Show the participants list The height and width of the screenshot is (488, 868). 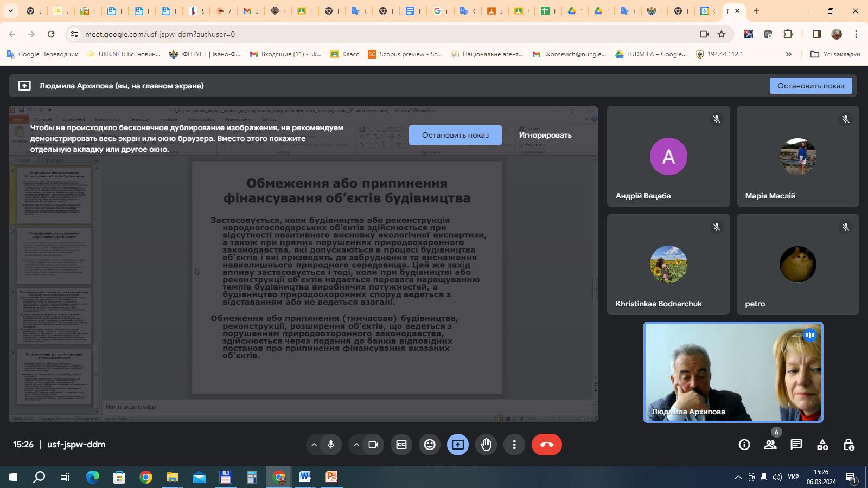(x=770, y=445)
